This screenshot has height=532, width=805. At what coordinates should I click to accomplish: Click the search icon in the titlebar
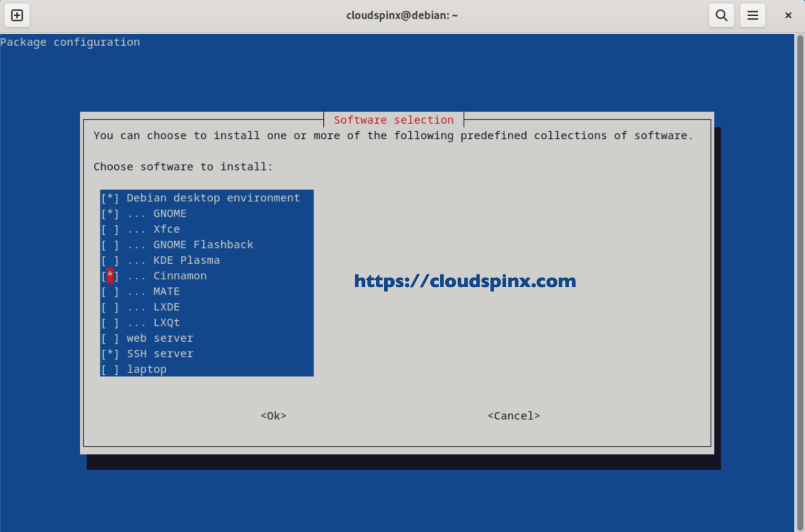[x=721, y=15]
